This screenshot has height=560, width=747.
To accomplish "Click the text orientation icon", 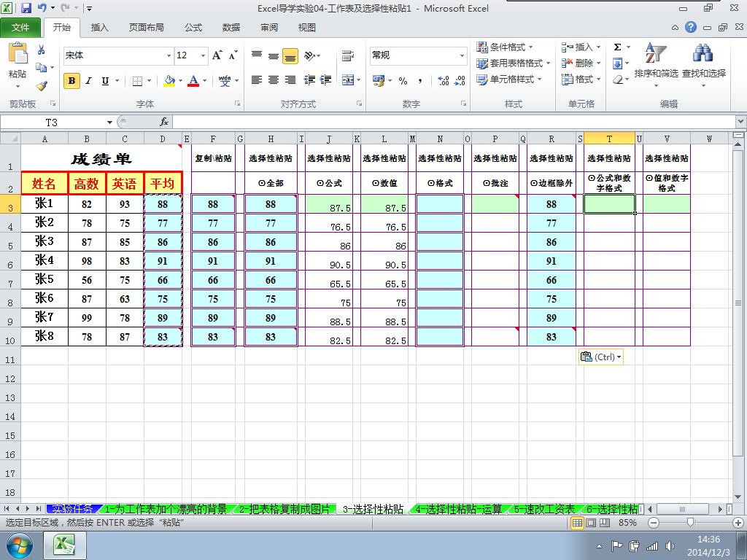I will pyautogui.click(x=309, y=55).
